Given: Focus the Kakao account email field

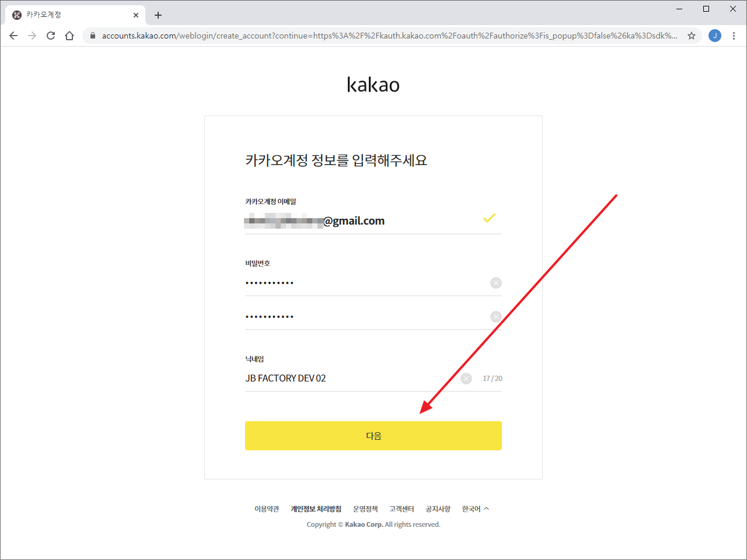Looking at the screenshot, I should pyautogui.click(x=373, y=221).
